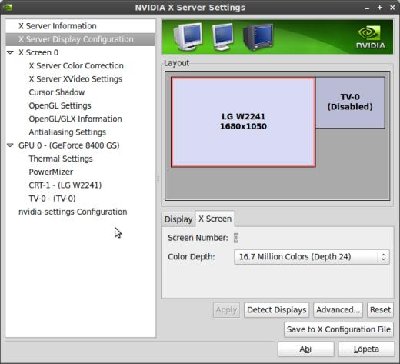Open Advanced display options
This screenshot has width=400, height=364.
coord(338,310)
